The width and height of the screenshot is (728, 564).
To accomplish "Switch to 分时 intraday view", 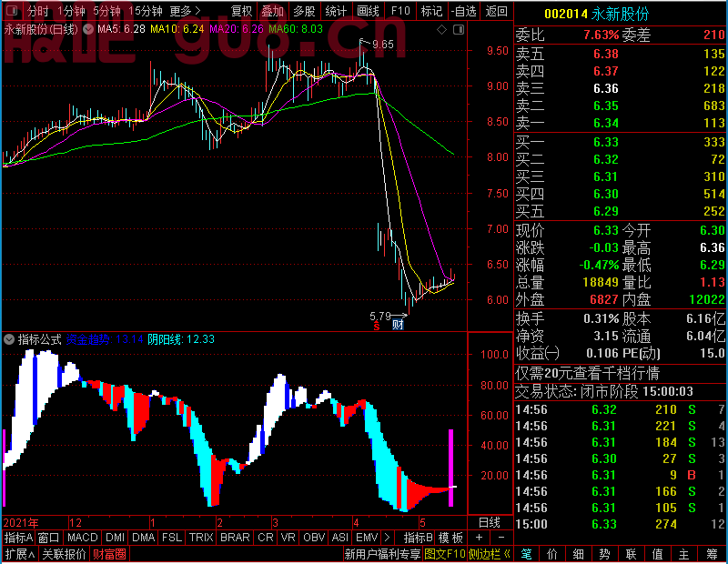I will [37, 11].
